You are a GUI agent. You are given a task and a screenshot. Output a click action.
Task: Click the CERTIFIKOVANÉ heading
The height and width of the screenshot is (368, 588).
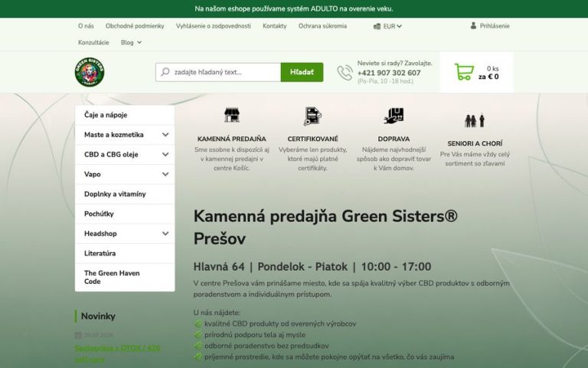[312, 139]
